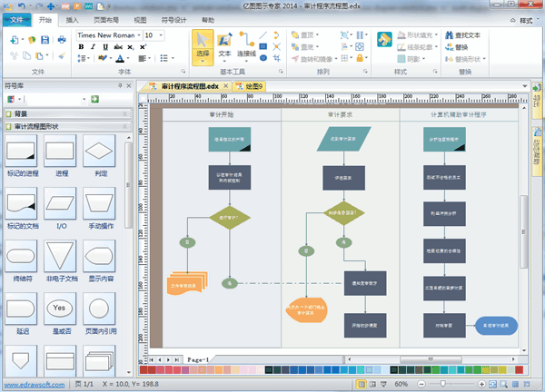The width and height of the screenshot is (545, 392).
Task: Select the 延迟 delay shape
Action: click(21, 309)
